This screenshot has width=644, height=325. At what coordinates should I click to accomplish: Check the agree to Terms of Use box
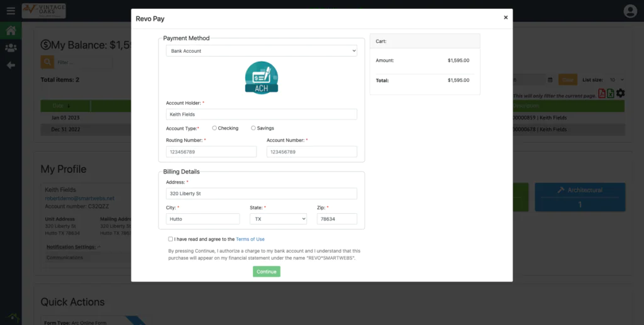[x=170, y=239]
